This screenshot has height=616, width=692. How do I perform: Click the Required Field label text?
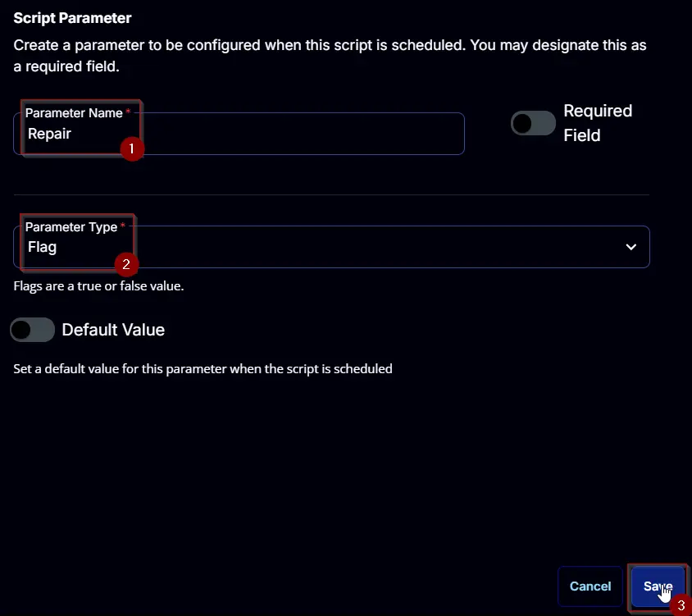point(598,123)
